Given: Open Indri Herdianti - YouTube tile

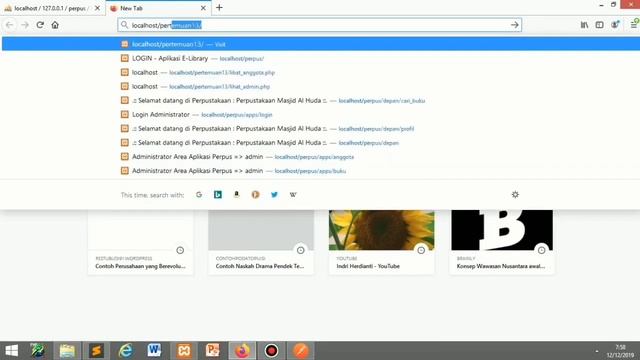Looking at the screenshot, I should (381, 242).
